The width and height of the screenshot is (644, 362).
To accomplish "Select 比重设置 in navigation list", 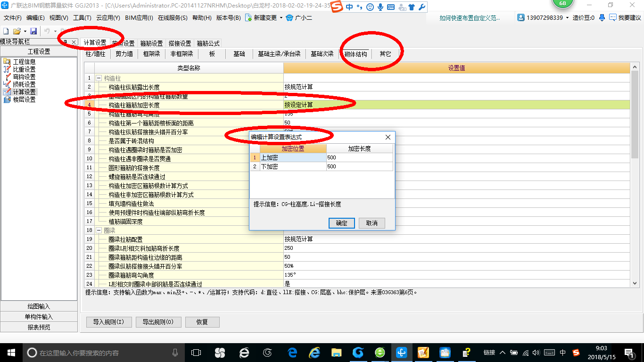I will (24, 69).
